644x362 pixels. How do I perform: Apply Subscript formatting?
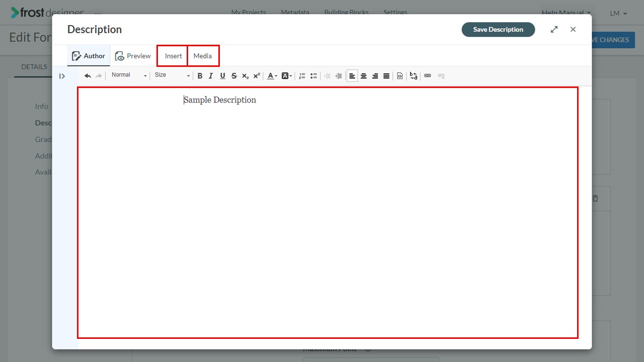click(x=245, y=76)
